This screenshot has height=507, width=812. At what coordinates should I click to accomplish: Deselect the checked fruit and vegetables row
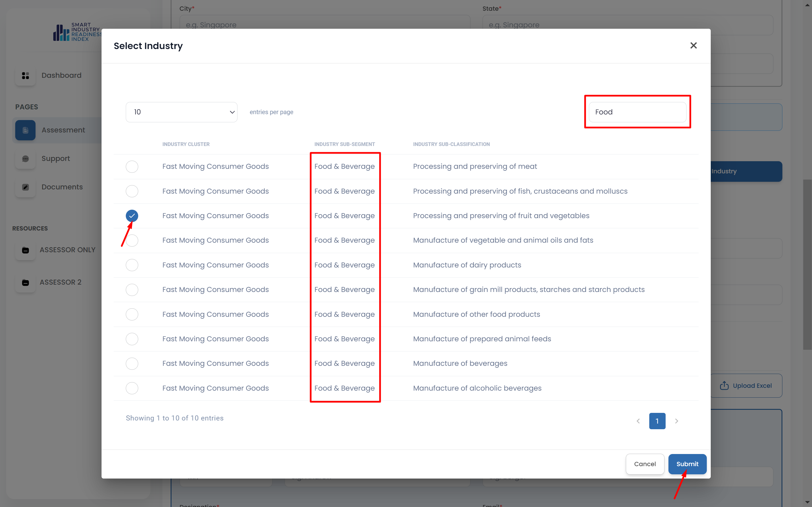coord(132,216)
